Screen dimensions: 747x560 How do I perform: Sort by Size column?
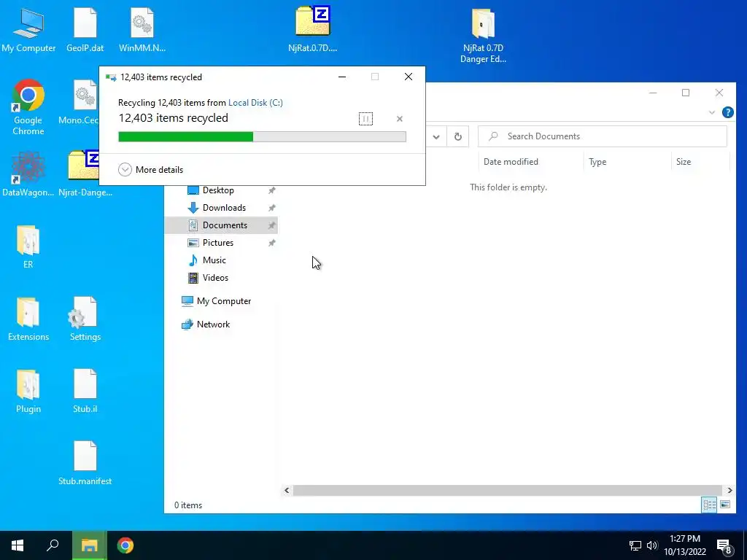point(700,162)
